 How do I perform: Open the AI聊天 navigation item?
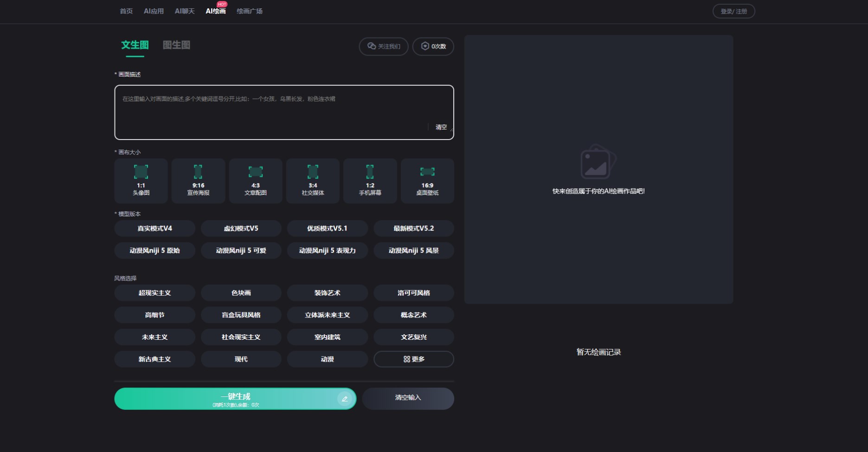click(x=185, y=11)
